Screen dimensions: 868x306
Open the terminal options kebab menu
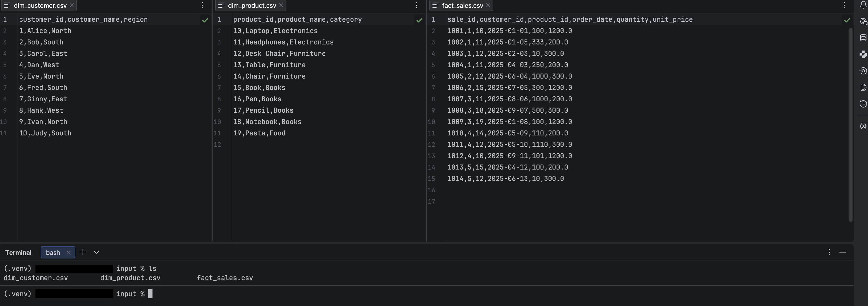click(x=829, y=252)
